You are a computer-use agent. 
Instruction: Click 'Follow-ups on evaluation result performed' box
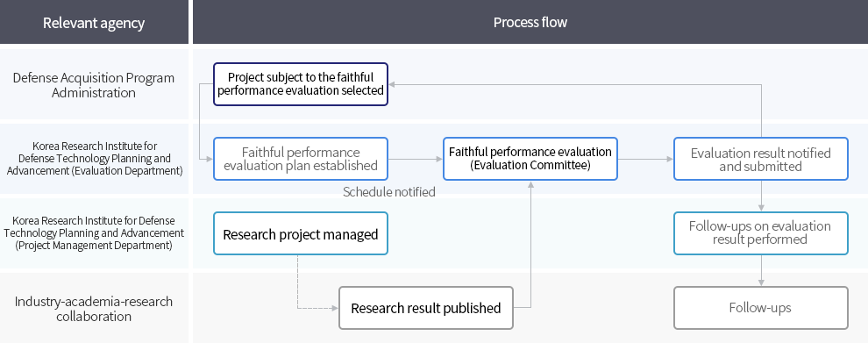coord(761,233)
